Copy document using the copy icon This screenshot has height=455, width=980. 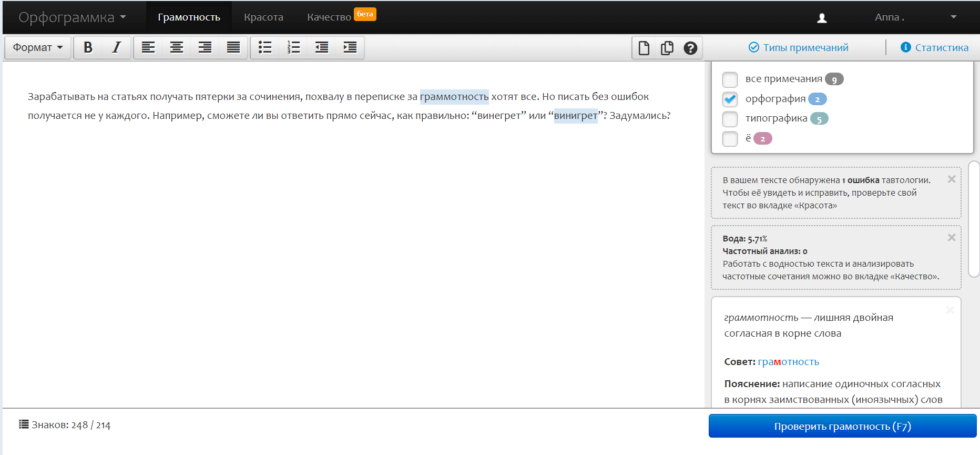point(667,48)
